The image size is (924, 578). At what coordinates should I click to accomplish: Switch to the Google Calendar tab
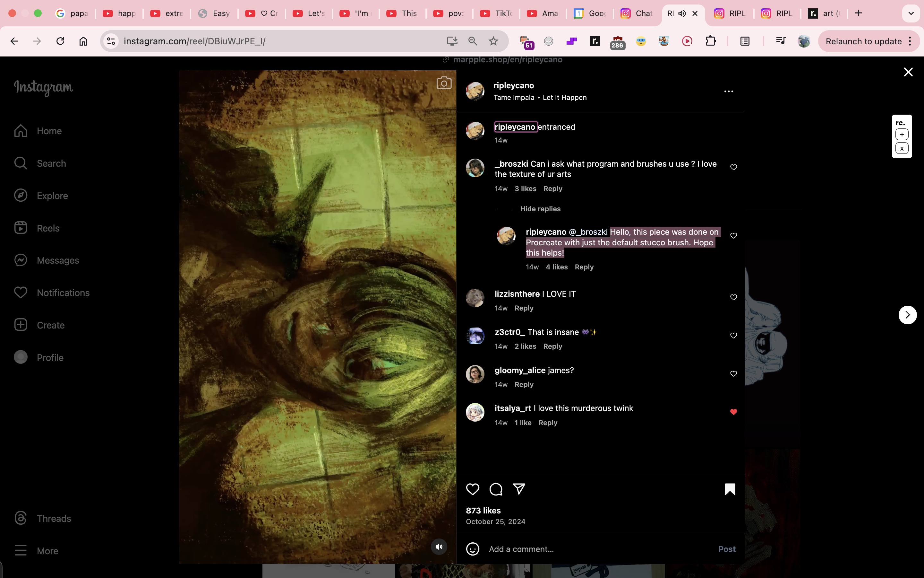(590, 13)
